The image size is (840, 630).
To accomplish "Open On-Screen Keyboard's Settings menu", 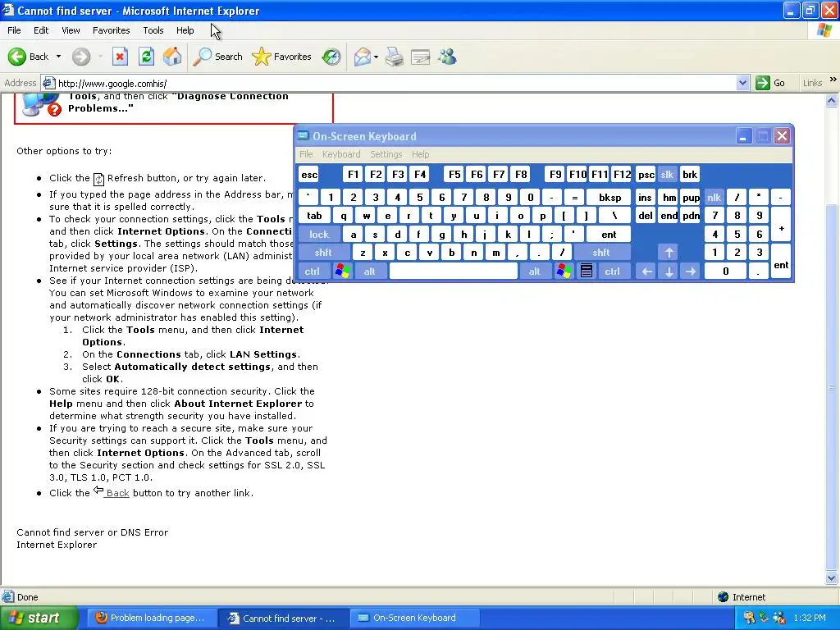I will click(x=386, y=154).
